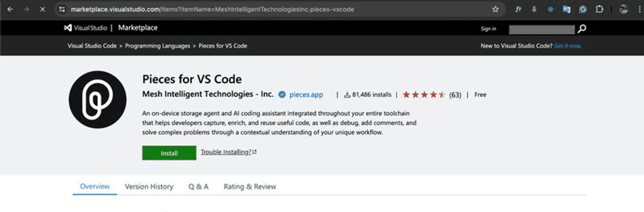Click the blue gear-shaped extension icon

(550, 9)
